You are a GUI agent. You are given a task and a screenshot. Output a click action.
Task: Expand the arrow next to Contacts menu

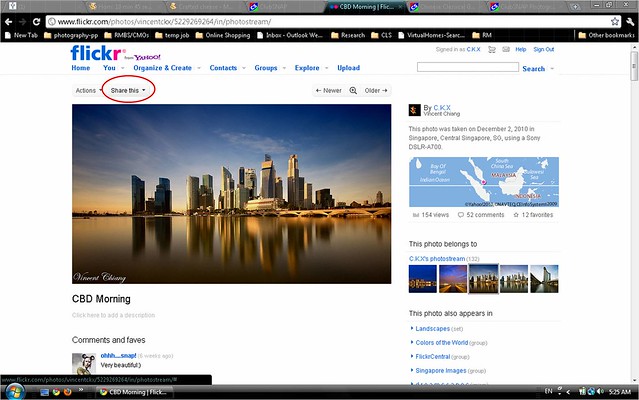(244, 68)
